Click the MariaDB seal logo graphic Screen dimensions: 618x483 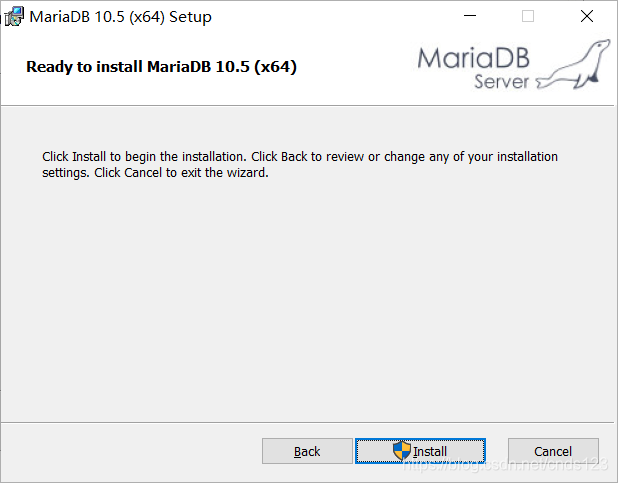pyautogui.click(x=573, y=65)
